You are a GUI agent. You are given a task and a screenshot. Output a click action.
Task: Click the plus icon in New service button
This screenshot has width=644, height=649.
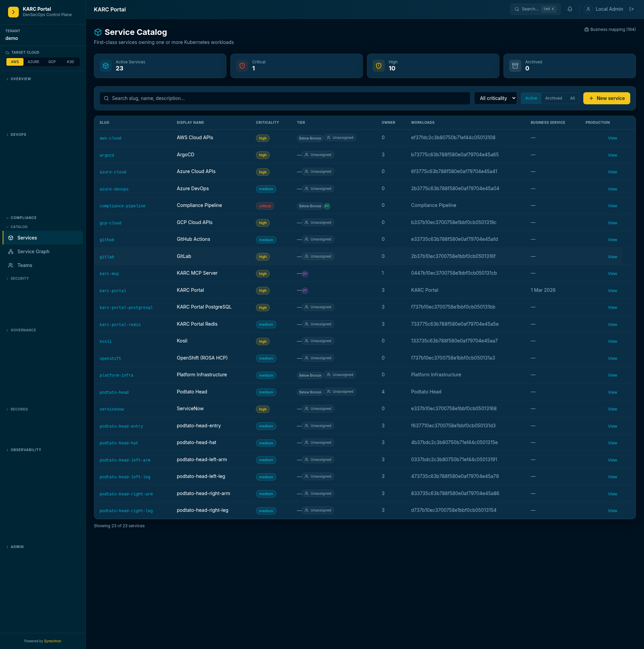591,98
